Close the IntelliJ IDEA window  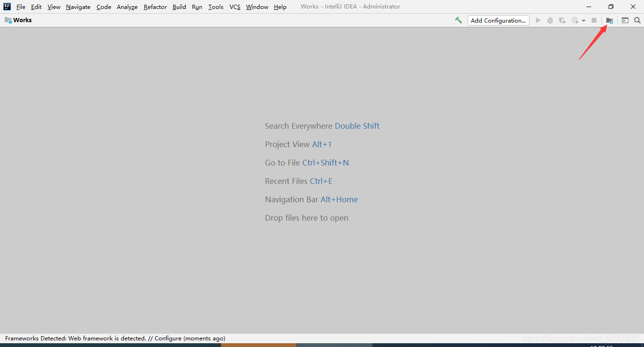[x=633, y=7]
